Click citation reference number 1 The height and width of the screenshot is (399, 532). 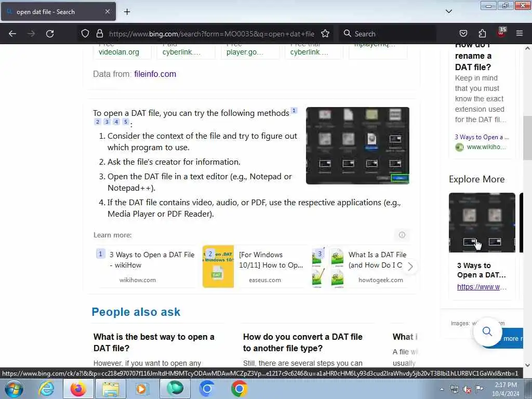click(294, 111)
